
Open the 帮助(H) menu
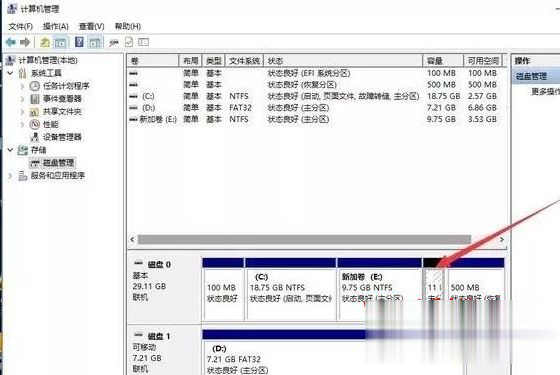128,26
